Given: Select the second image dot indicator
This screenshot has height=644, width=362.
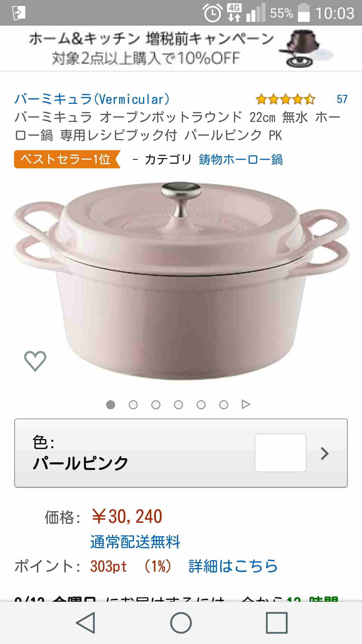Looking at the screenshot, I should 133,405.
